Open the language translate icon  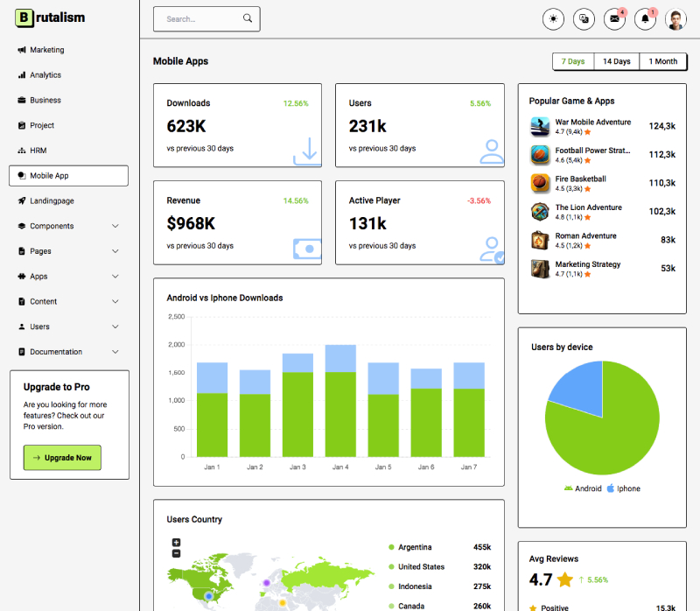click(584, 19)
